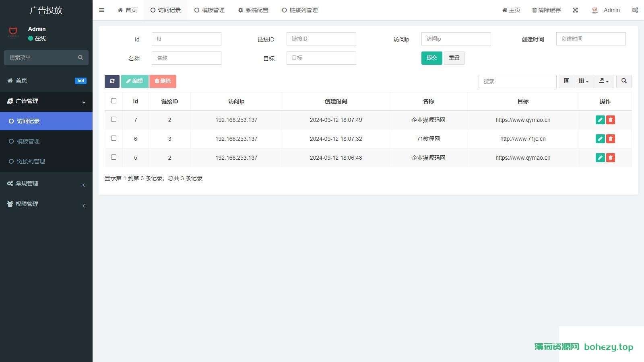Click the Admin username in top bar

612,10
